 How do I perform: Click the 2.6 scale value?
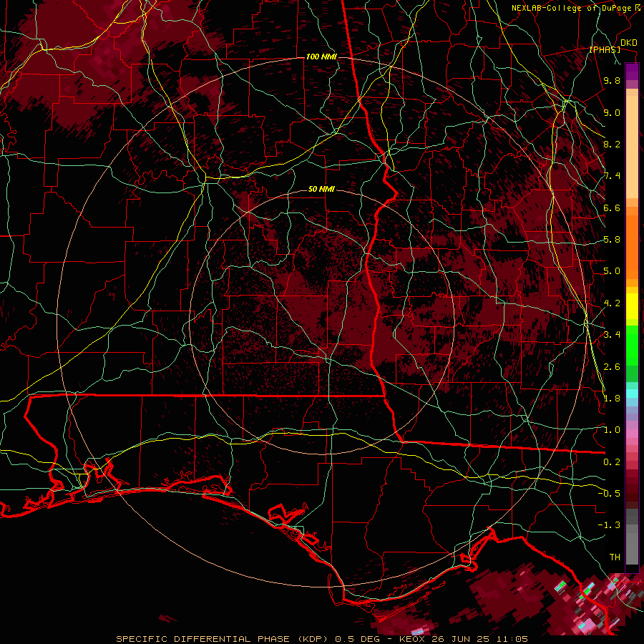(x=612, y=366)
